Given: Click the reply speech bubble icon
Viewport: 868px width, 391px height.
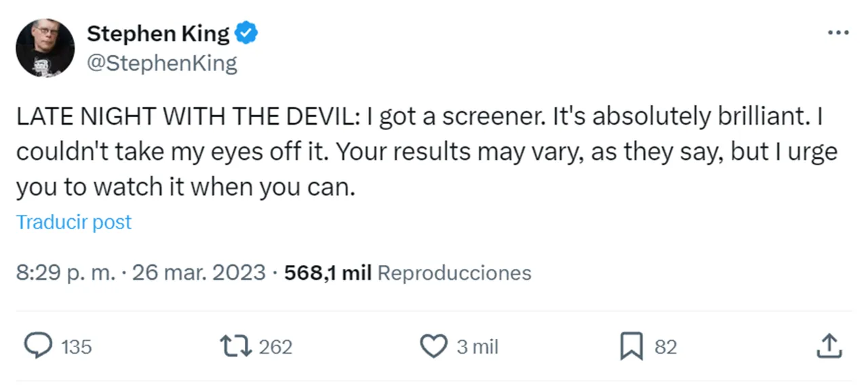Looking at the screenshot, I should click(38, 346).
